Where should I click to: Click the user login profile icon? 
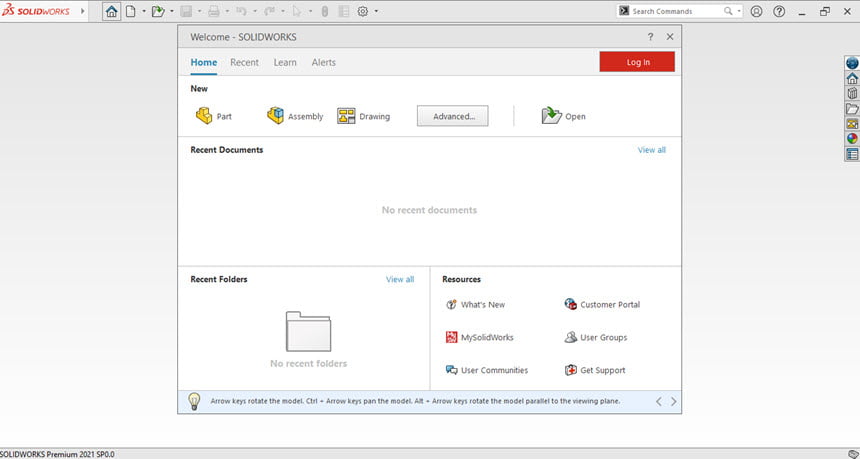pos(756,12)
